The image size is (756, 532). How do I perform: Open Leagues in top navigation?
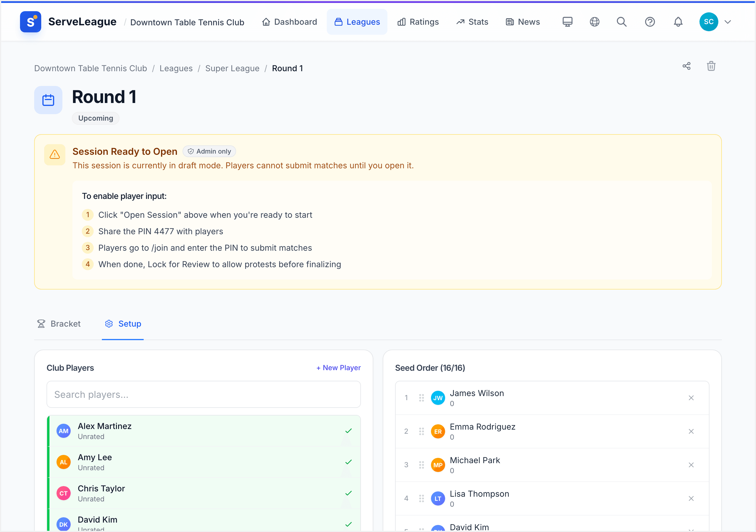pyautogui.click(x=357, y=22)
